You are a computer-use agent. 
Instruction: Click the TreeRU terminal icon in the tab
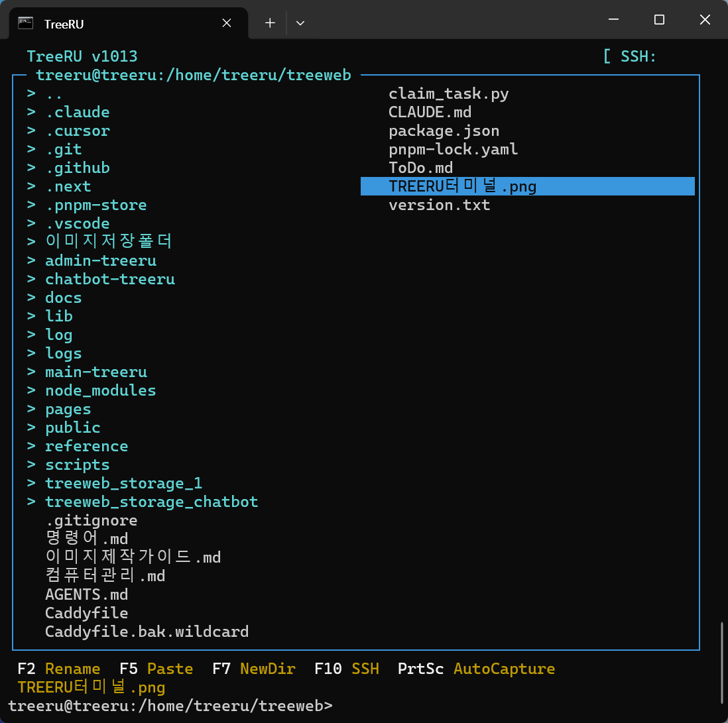click(26, 22)
